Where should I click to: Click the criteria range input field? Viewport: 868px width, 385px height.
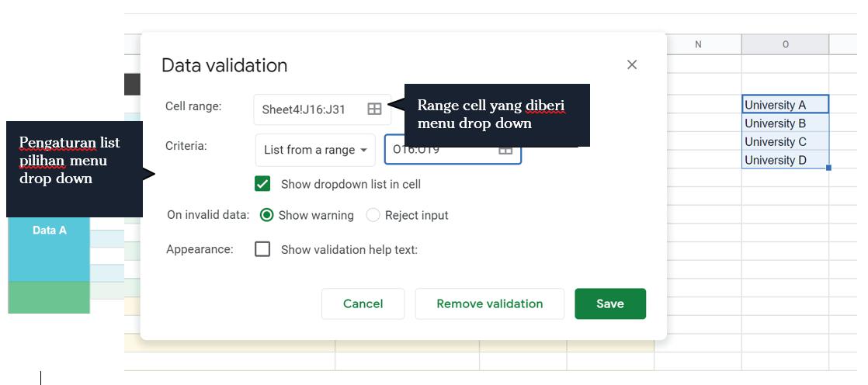point(453,150)
